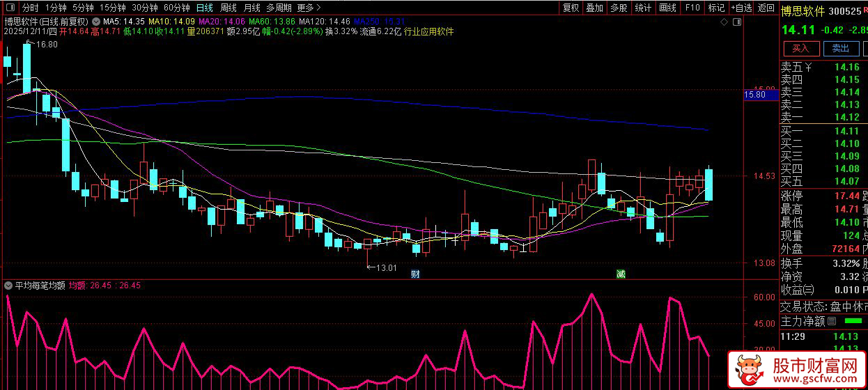Click the 卖一 price 14.12
The height and width of the screenshot is (390, 868).
click(x=847, y=117)
